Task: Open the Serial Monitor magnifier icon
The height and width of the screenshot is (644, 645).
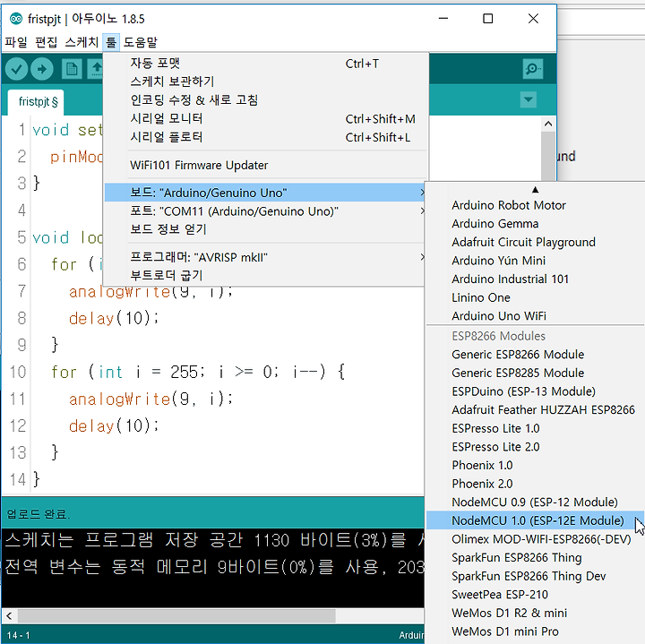Action: click(533, 69)
